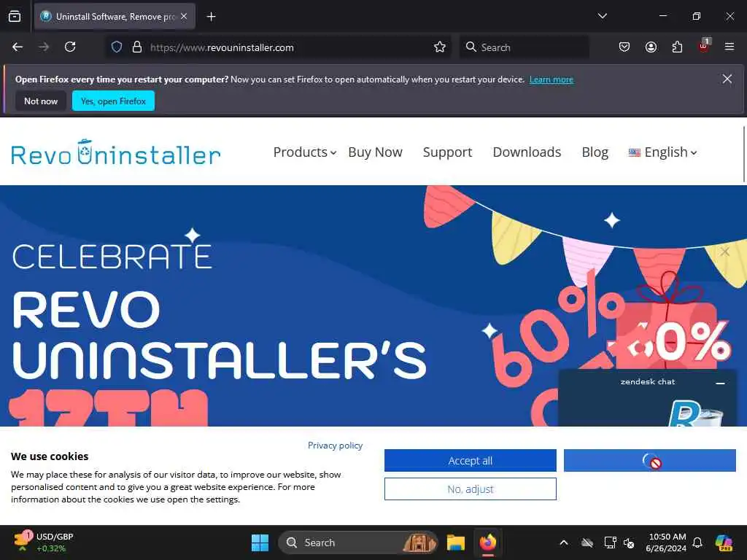This screenshot has height=560, width=747.
Task: Open the Extensions puzzle icon
Action: coord(677,47)
